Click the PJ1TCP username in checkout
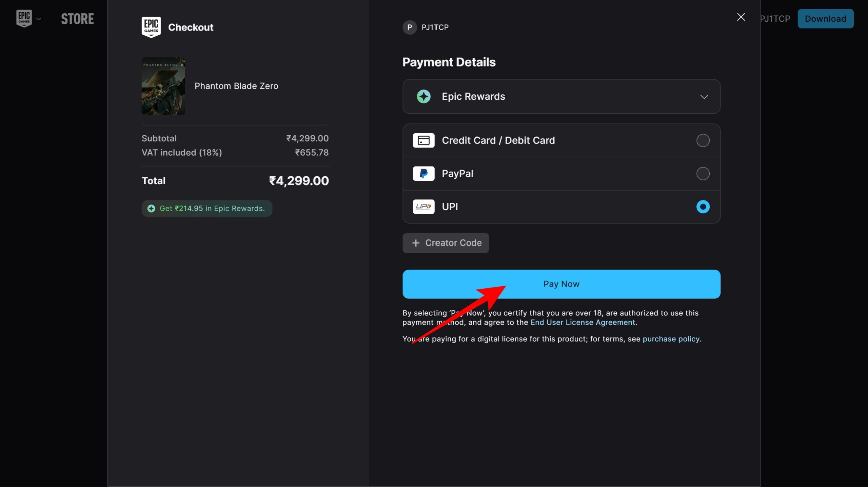The width and height of the screenshot is (868, 487). point(435,27)
